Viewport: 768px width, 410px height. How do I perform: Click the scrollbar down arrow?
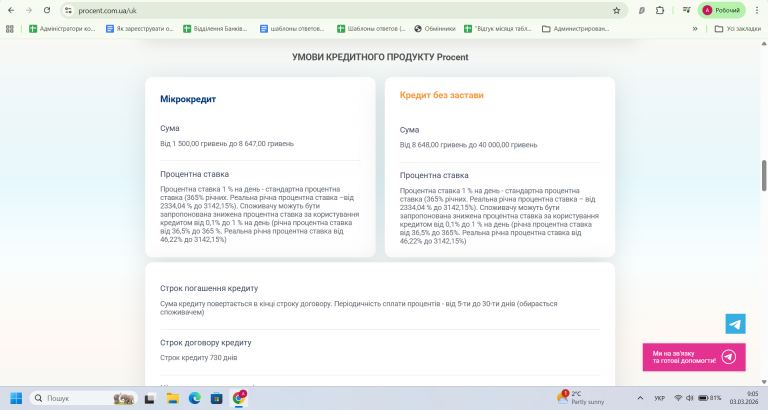(764, 382)
